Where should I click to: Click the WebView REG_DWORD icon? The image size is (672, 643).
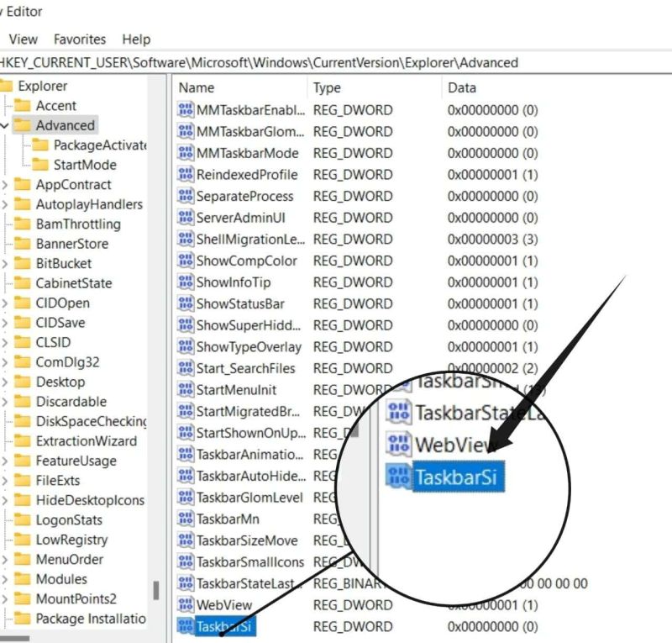[x=186, y=604]
